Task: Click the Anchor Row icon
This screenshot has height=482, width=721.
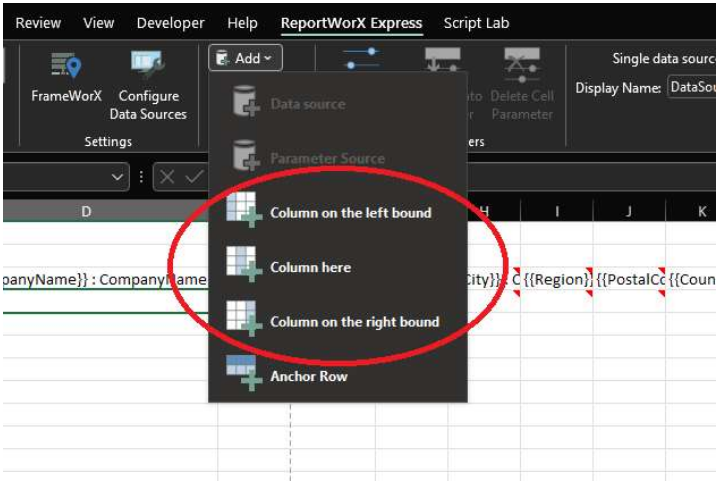Action: (244, 373)
